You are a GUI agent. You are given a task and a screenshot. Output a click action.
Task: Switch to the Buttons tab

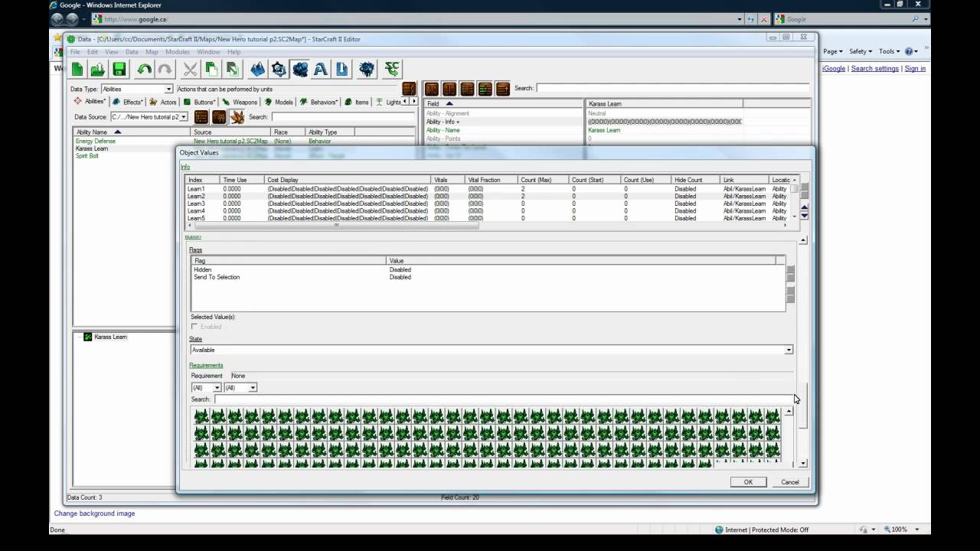coord(200,102)
